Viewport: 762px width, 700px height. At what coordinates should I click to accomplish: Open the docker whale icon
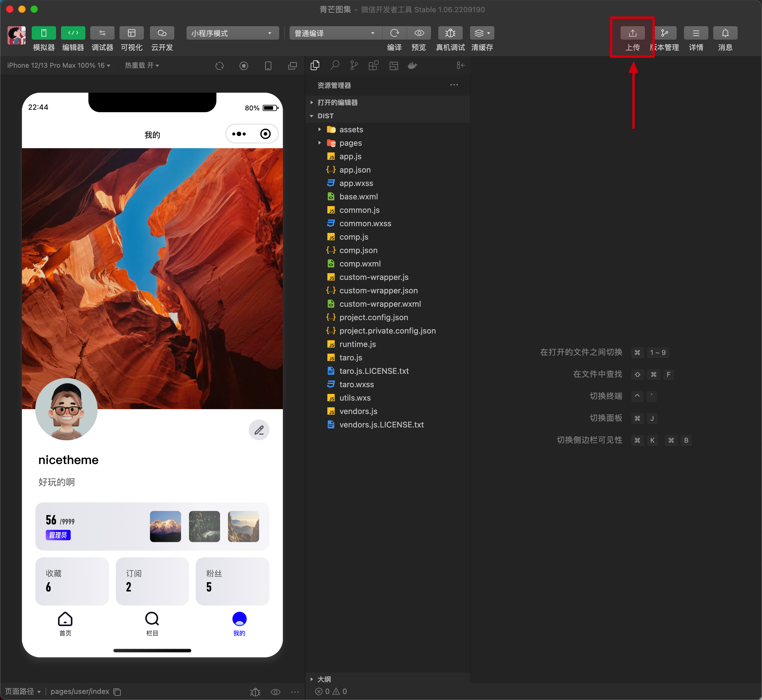tap(413, 66)
